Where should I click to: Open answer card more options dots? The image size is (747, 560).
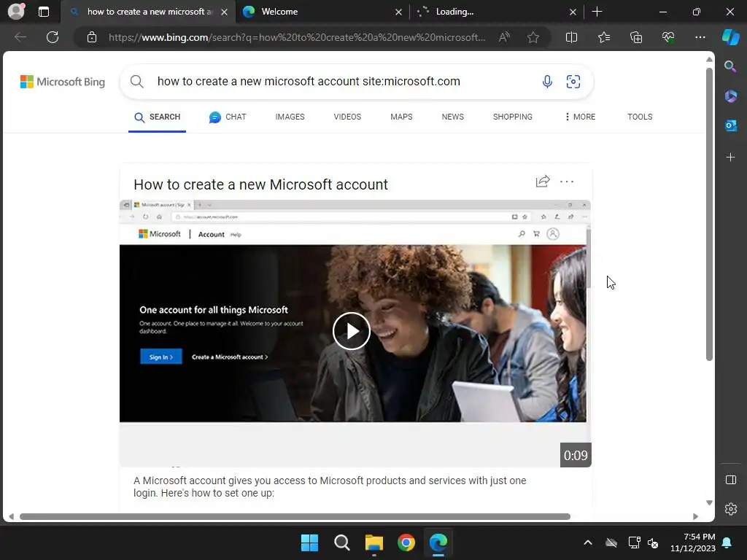click(x=567, y=182)
